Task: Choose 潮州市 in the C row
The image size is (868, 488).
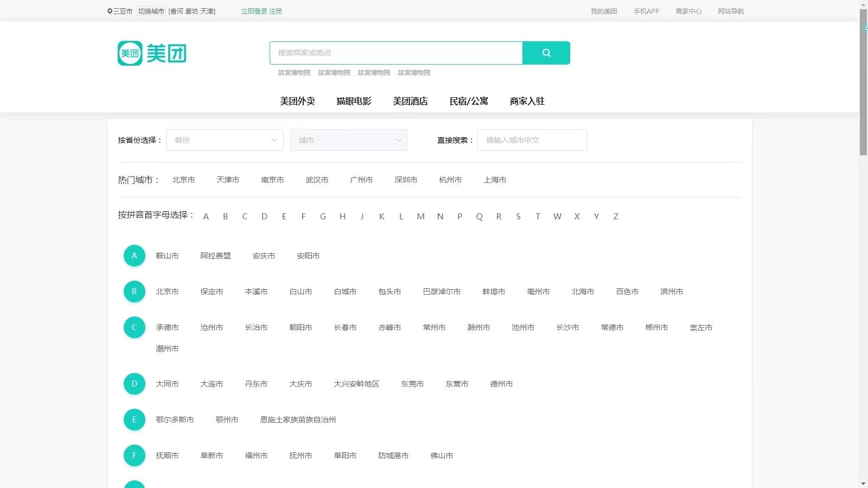Action: [x=167, y=348]
